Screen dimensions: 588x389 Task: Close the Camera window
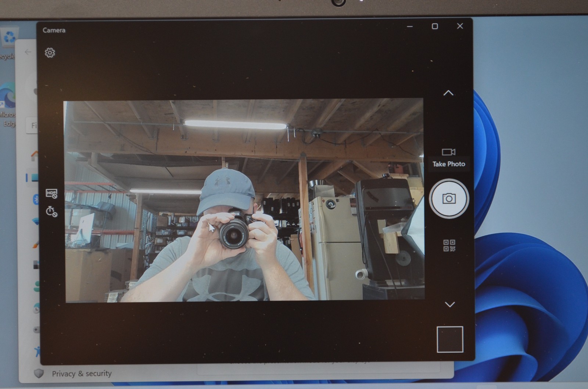(460, 26)
